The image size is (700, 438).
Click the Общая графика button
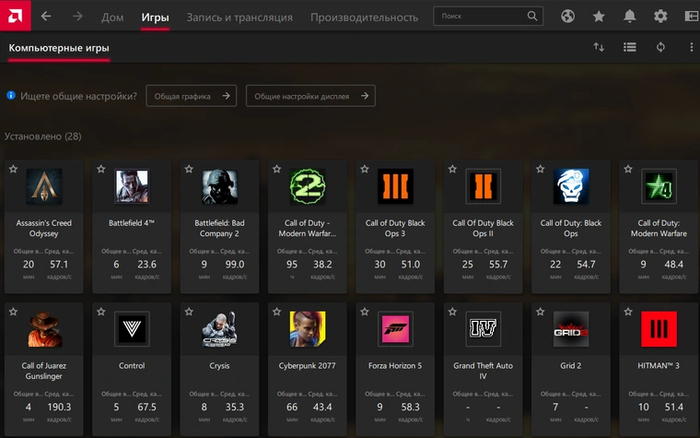[191, 96]
